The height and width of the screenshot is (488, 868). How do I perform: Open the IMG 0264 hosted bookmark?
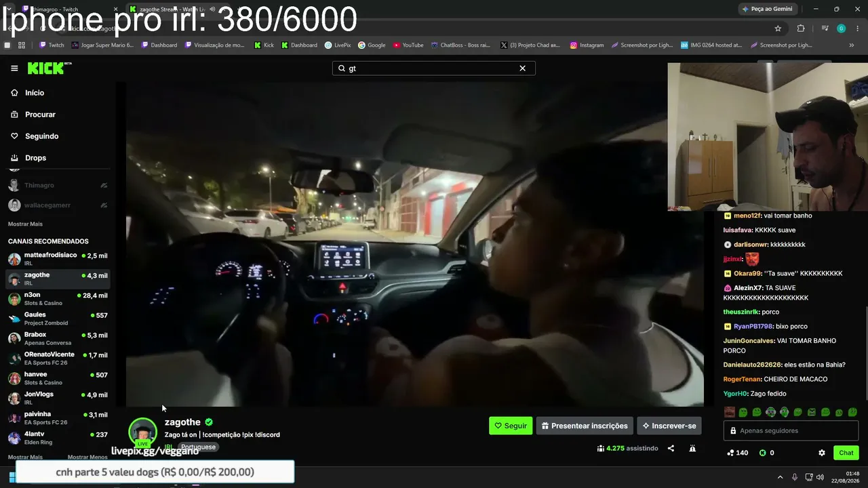711,45
